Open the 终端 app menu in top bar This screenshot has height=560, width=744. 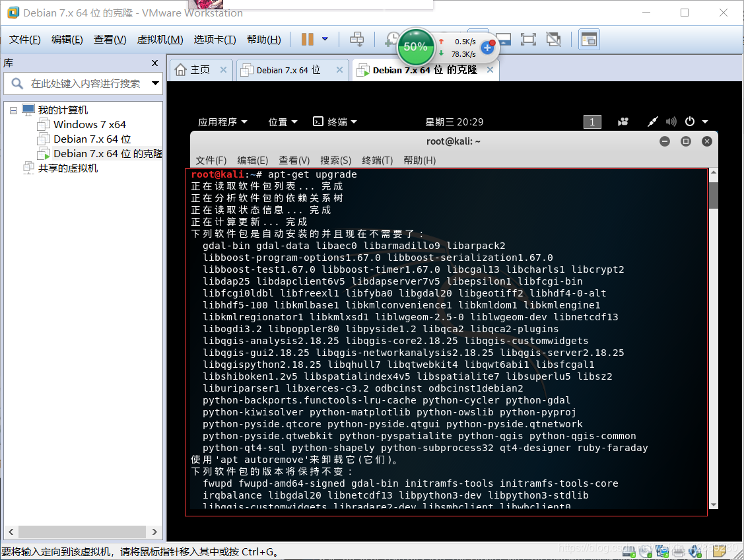click(x=335, y=122)
